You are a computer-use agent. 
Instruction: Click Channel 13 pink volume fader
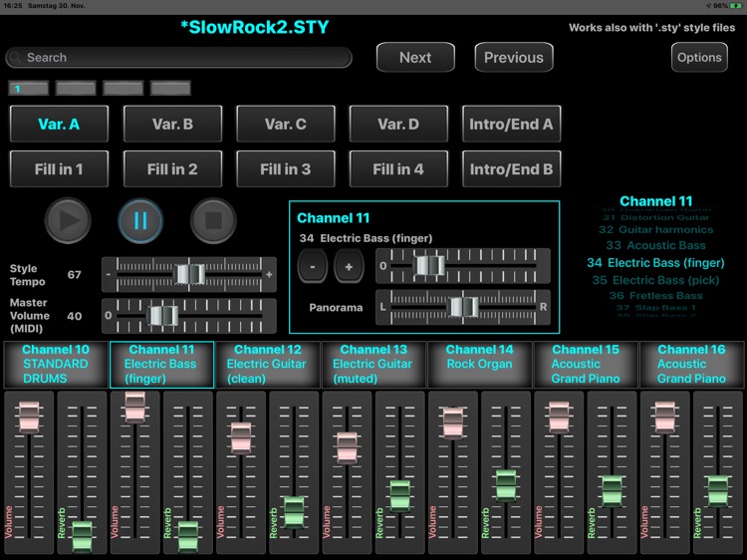(348, 447)
